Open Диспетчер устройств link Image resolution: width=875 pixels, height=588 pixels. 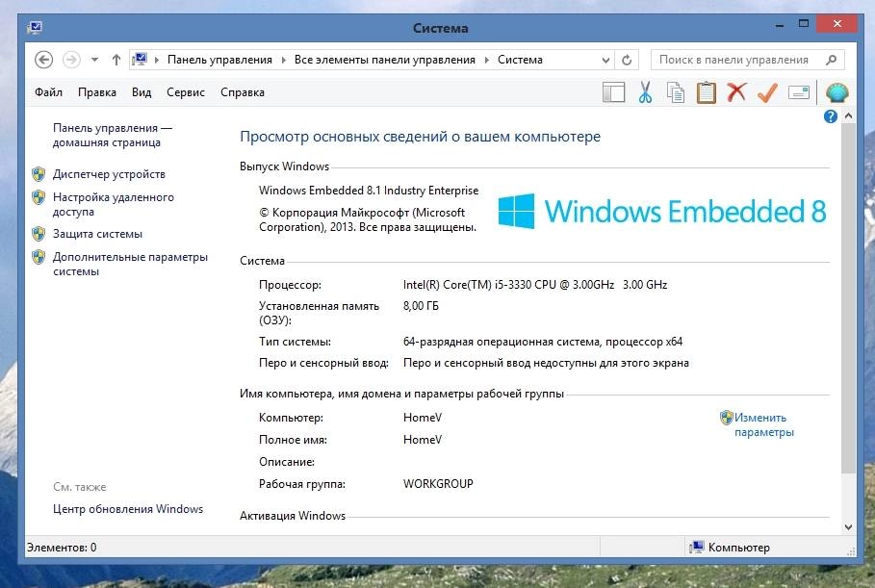coord(110,174)
